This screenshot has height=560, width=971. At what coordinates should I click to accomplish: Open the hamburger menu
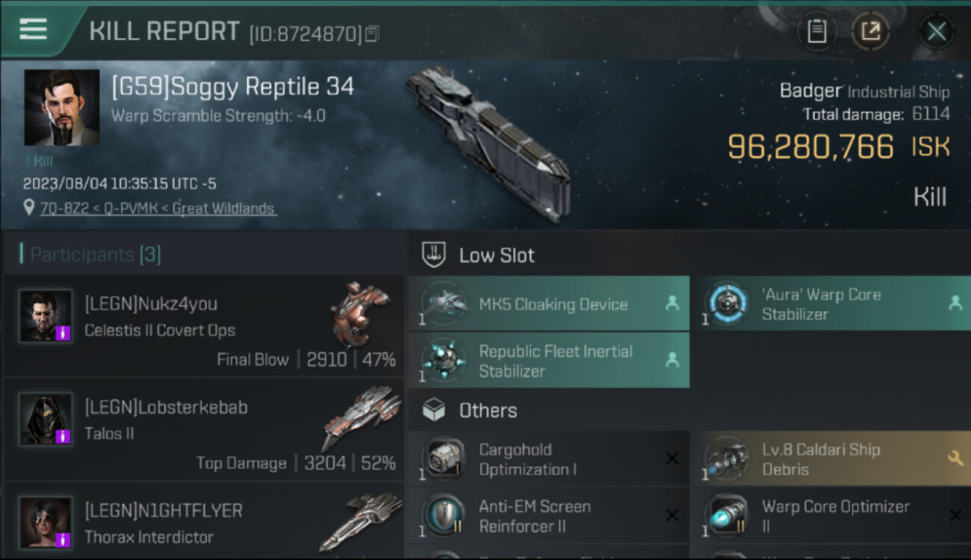[33, 29]
